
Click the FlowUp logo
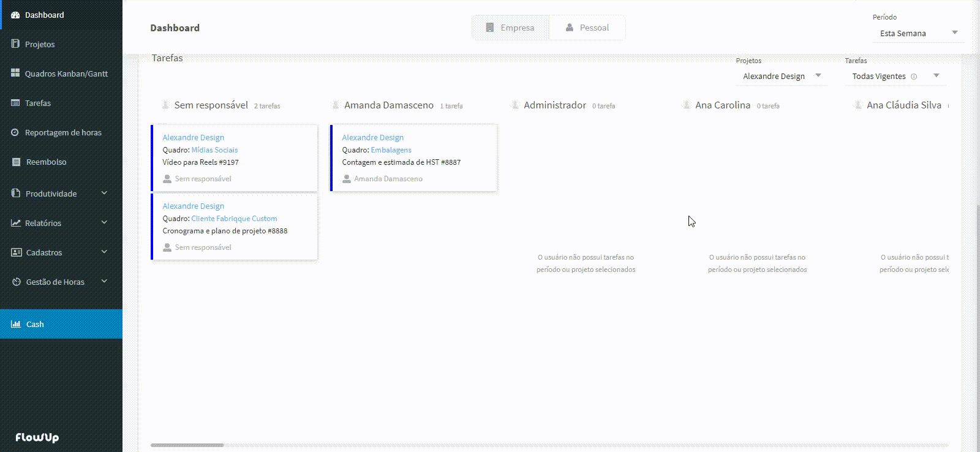click(x=37, y=437)
